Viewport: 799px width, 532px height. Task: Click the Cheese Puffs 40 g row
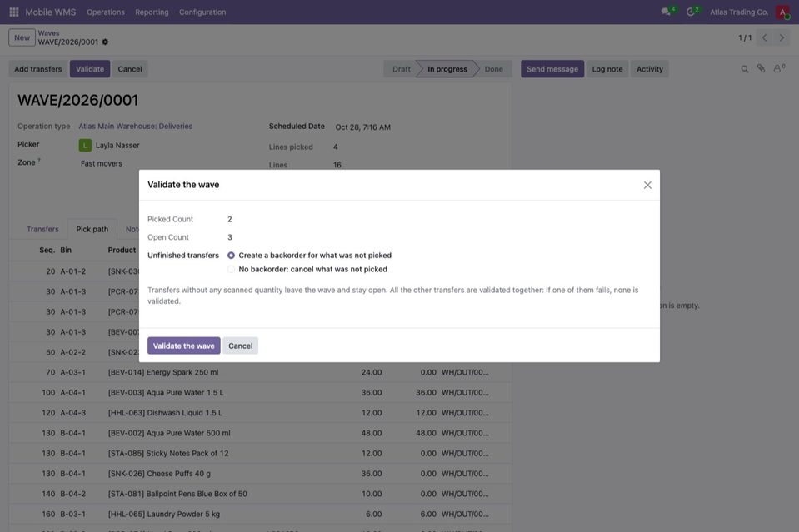coord(260,474)
